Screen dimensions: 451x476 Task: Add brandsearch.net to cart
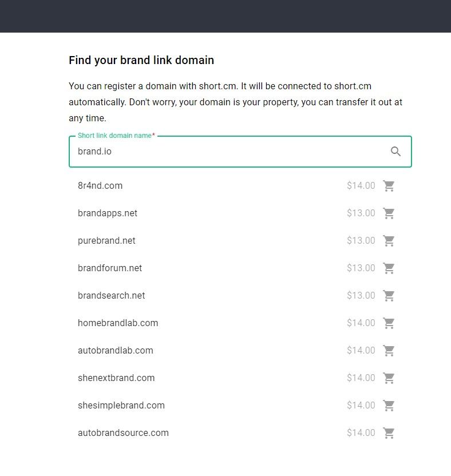(x=389, y=295)
